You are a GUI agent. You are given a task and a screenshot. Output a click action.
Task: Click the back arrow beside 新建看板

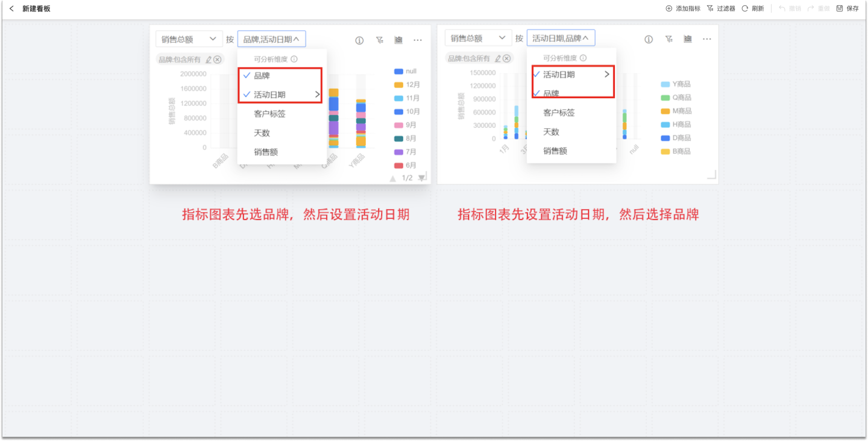[11, 8]
